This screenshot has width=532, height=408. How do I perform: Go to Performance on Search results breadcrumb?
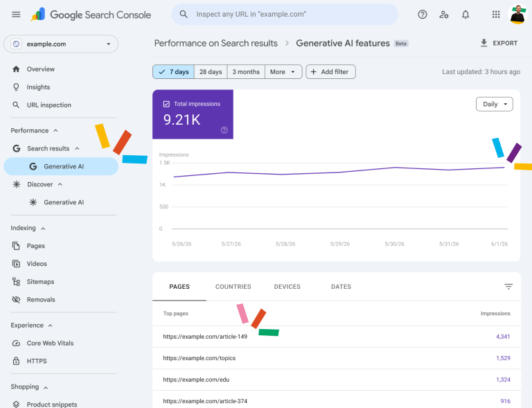pyautogui.click(x=216, y=43)
